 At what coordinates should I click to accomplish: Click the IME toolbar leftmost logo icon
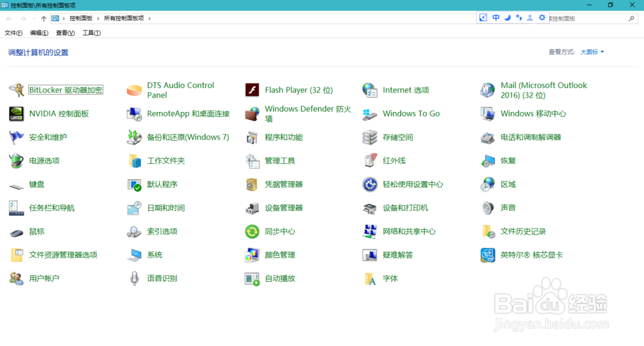point(484,17)
